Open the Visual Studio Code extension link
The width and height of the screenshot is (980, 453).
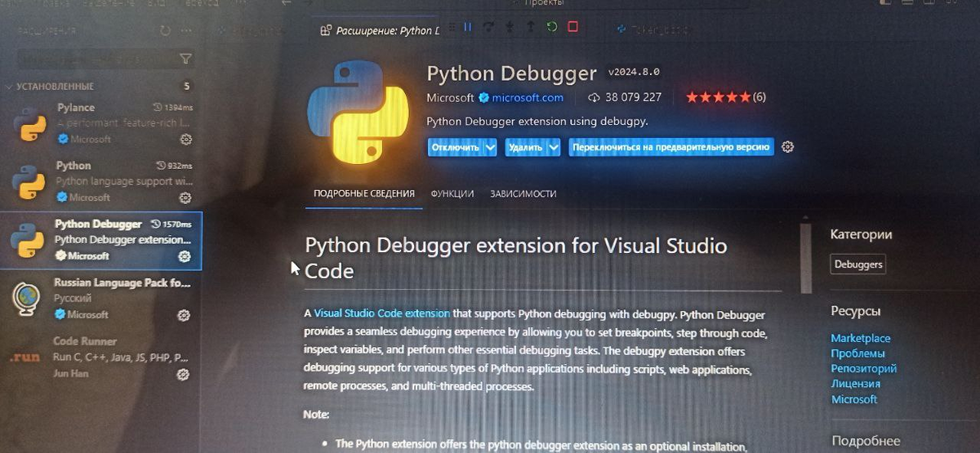pyautogui.click(x=382, y=313)
